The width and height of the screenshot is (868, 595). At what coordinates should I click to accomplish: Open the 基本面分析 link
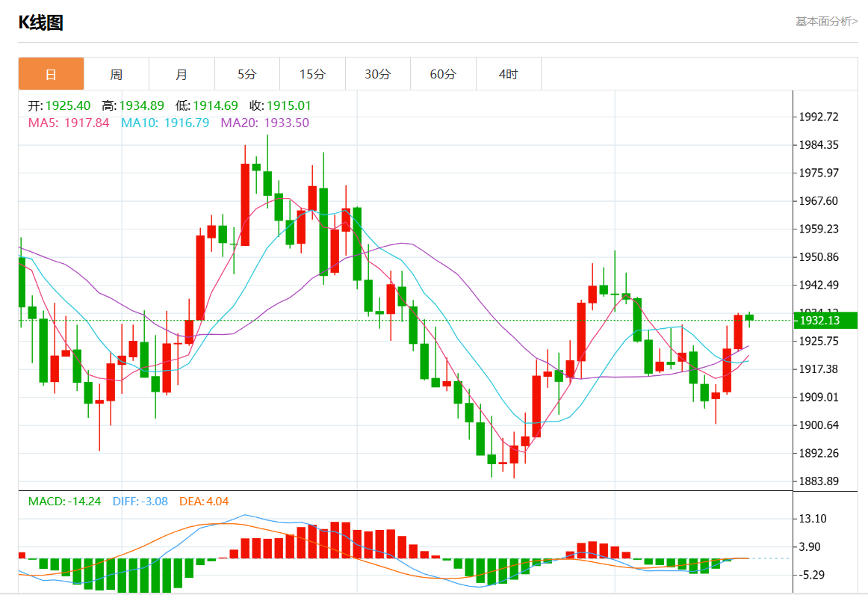(826, 22)
